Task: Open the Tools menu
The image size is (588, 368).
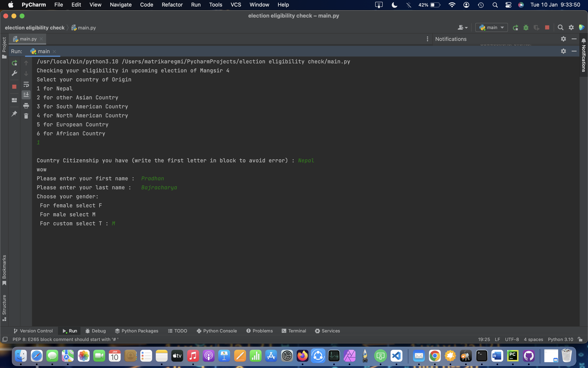Action: click(x=216, y=5)
